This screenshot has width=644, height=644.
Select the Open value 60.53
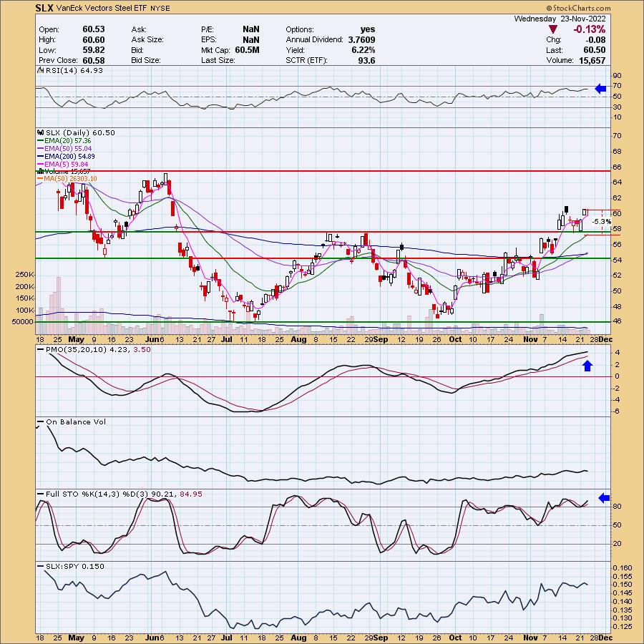click(93, 29)
